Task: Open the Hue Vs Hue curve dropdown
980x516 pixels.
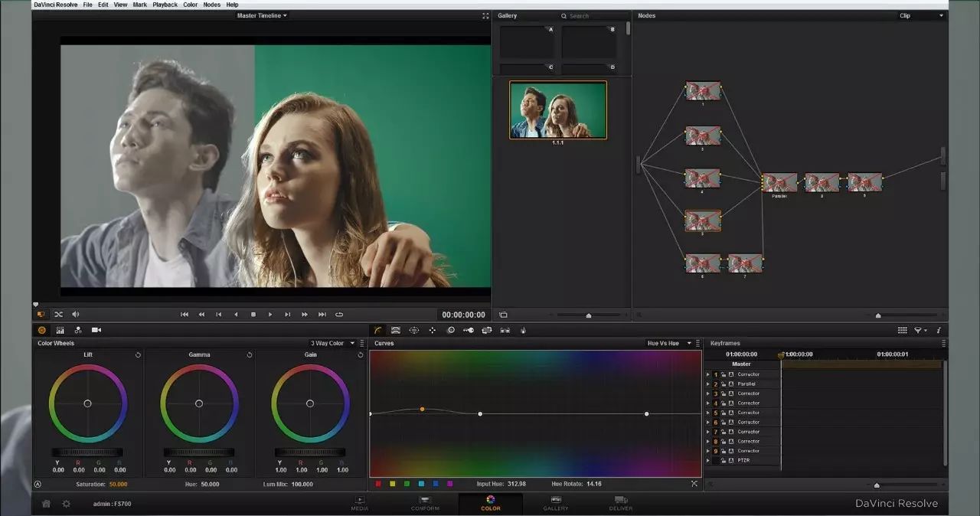Action: (x=669, y=343)
